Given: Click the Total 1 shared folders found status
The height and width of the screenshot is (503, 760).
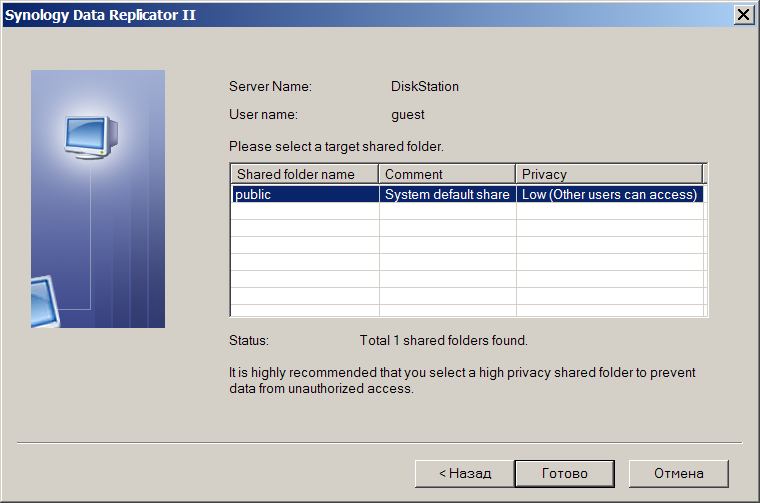Looking at the screenshot, I should [443, 341].
